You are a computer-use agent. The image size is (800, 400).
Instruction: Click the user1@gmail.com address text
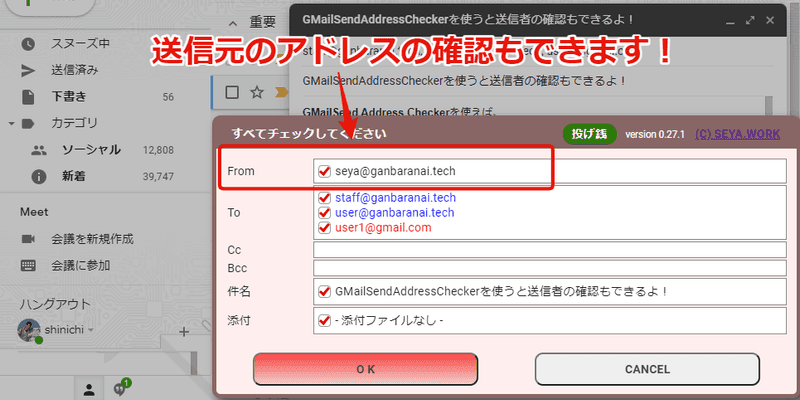pyautogui.click(x=383, y=228)
